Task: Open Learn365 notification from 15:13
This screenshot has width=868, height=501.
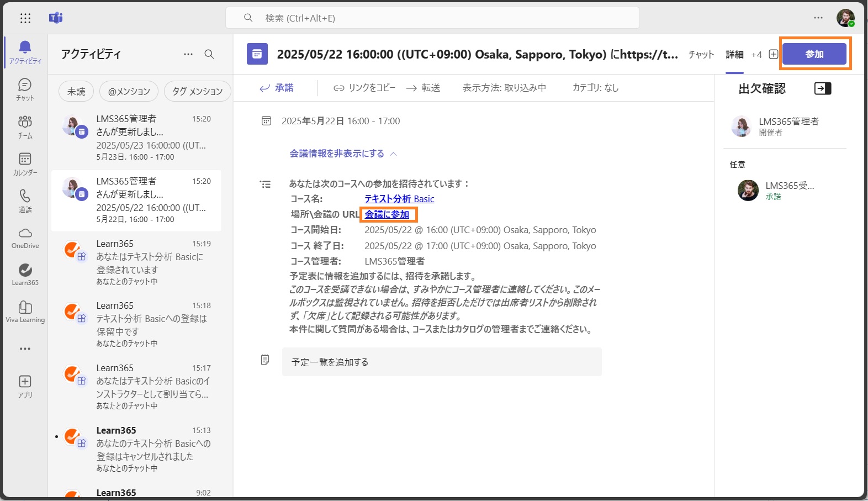Action: point(136,449)
